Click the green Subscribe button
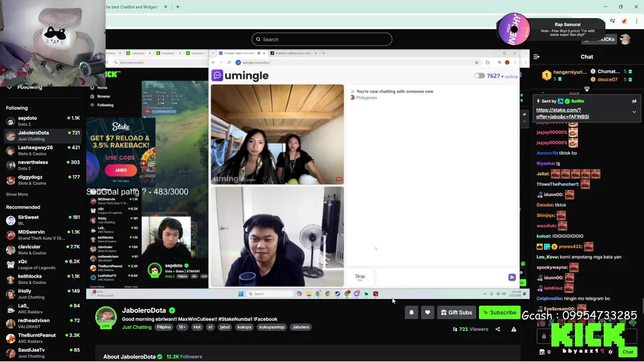The image size is (644, 362). tap(500, 312)
